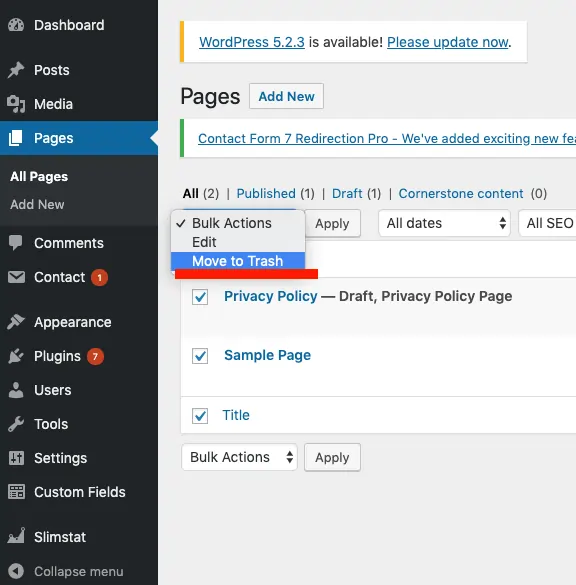Screen dimensions: 576x585
Task: Uncheck the Privacy Policy page checkbox
Action: (x=200, y=297)
